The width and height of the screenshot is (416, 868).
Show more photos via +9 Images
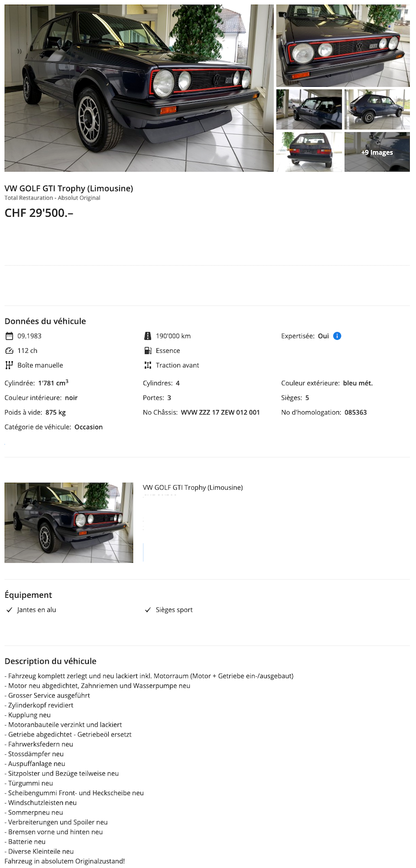377,152
